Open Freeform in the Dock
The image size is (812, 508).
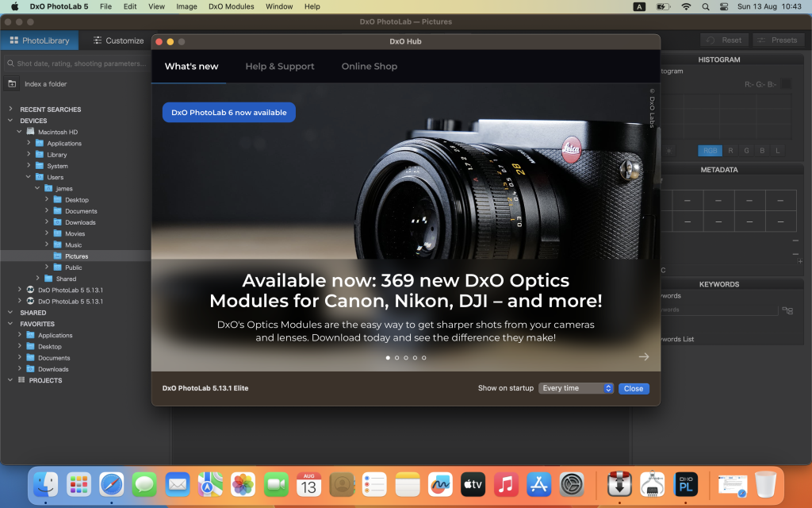point(440,485)
